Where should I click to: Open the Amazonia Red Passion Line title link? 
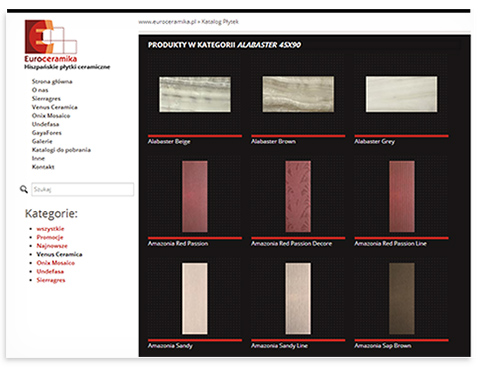pos(391,244)
